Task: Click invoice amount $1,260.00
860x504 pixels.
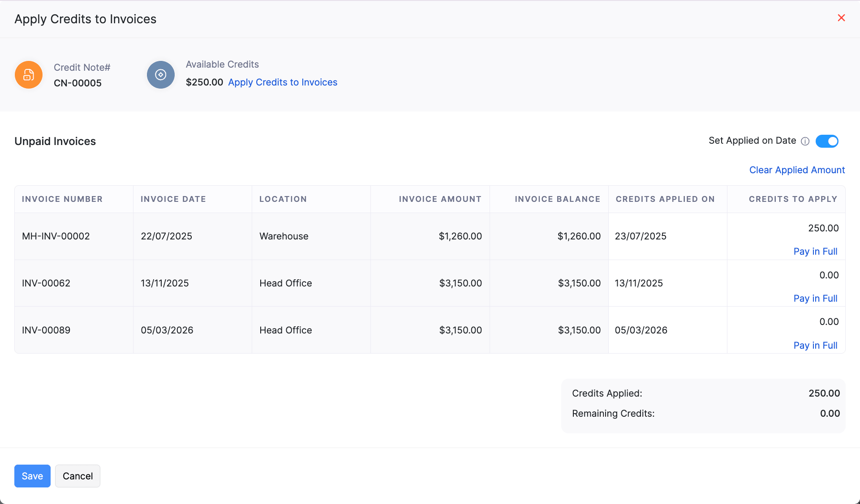Action: coord(460,236)
